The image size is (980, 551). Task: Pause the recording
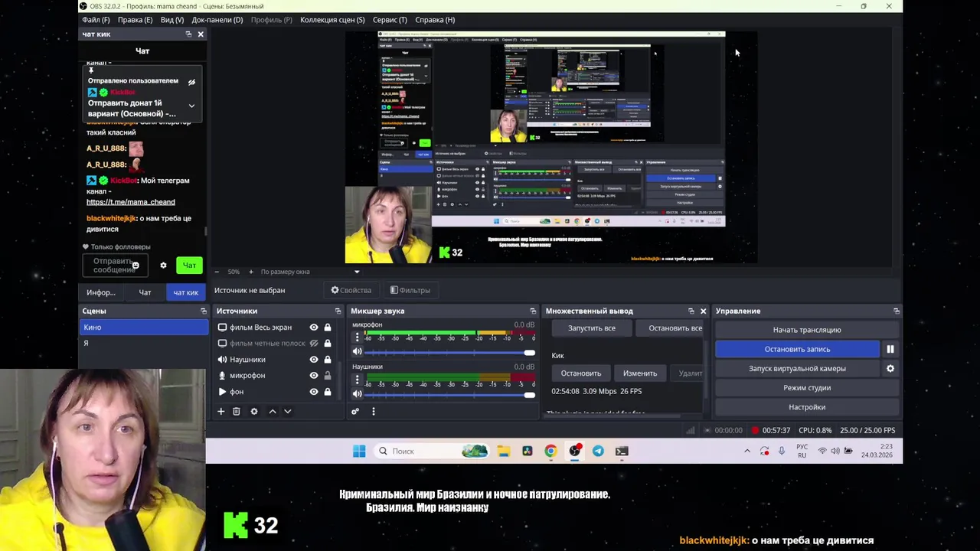point(890,349)
